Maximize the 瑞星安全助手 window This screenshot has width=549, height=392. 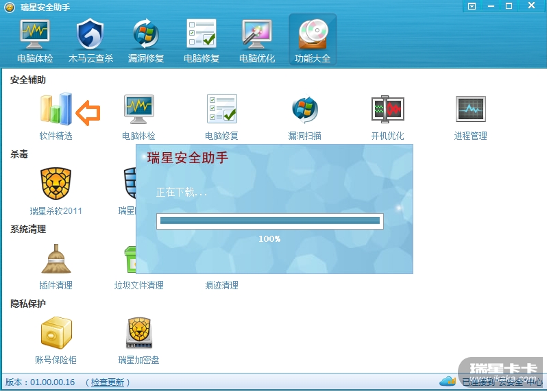(509, 6)
